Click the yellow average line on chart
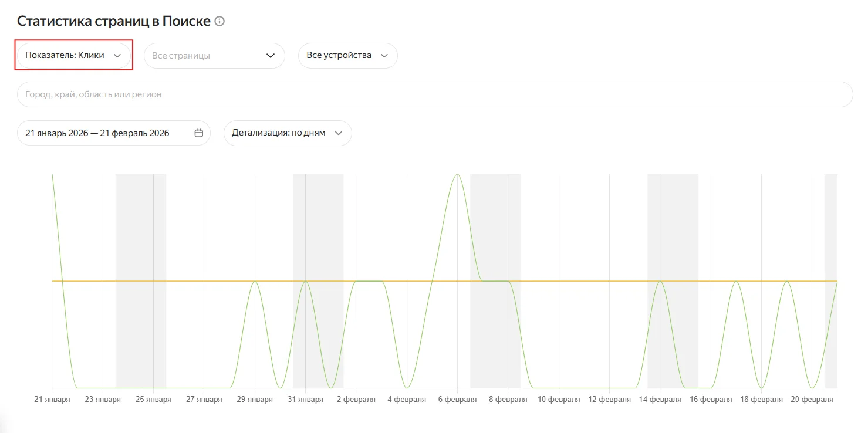Screen dimensions: 868x433 (x=575, y=281)
